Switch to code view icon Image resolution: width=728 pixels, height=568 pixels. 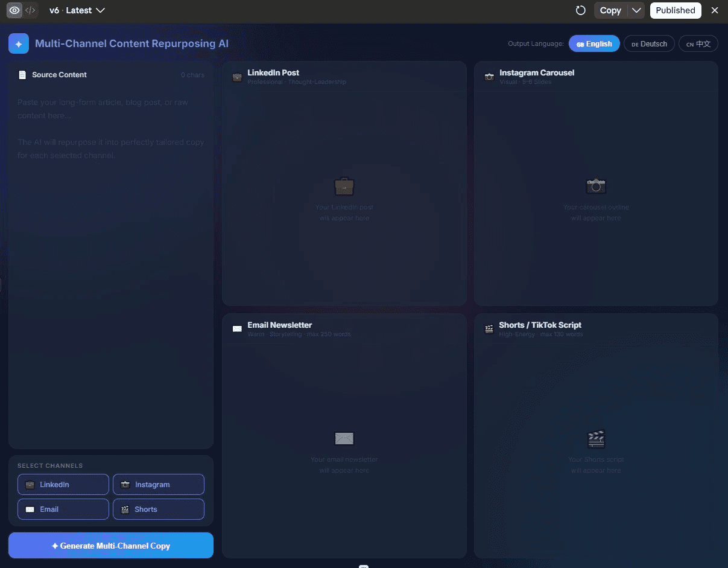point(30,10)
